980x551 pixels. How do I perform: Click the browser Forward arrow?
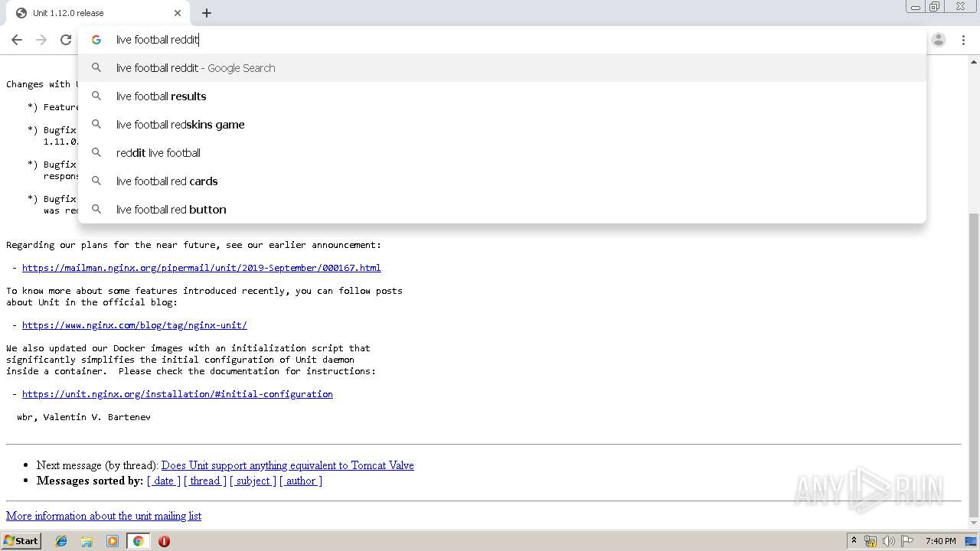coord(41,40)
